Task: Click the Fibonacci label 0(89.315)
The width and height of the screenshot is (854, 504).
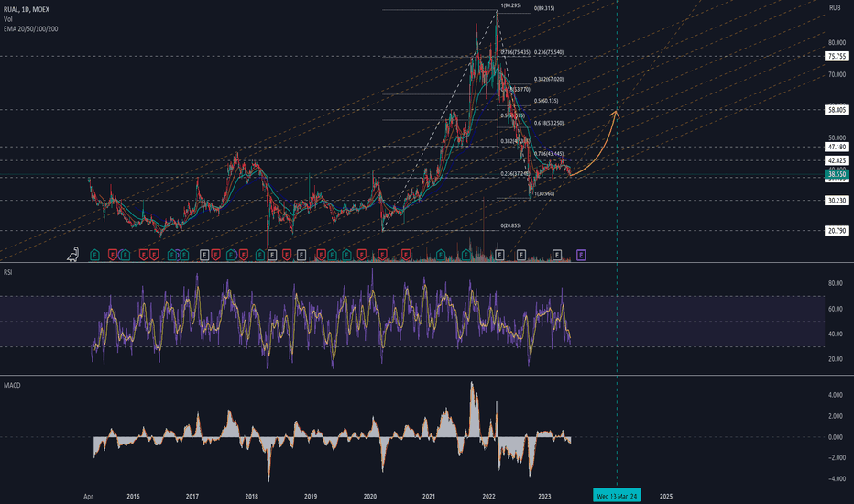Action: [x=544, y=9]
